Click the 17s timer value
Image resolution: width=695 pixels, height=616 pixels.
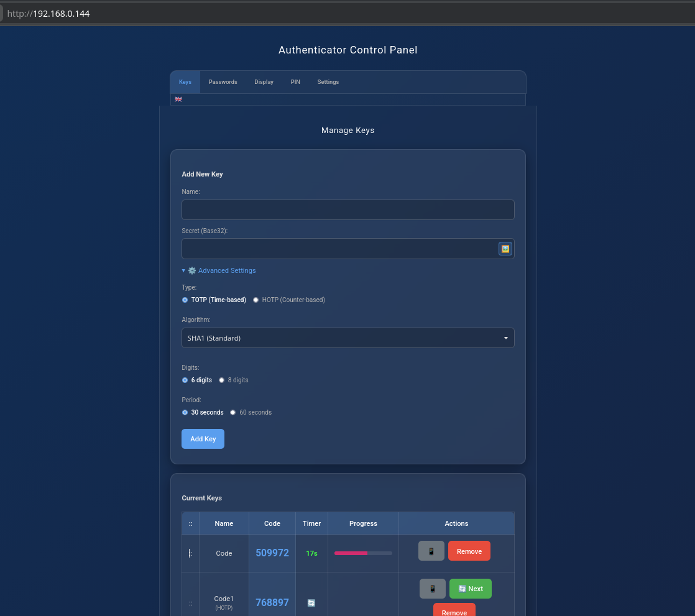pyautogui.click(x=311, y=553)
